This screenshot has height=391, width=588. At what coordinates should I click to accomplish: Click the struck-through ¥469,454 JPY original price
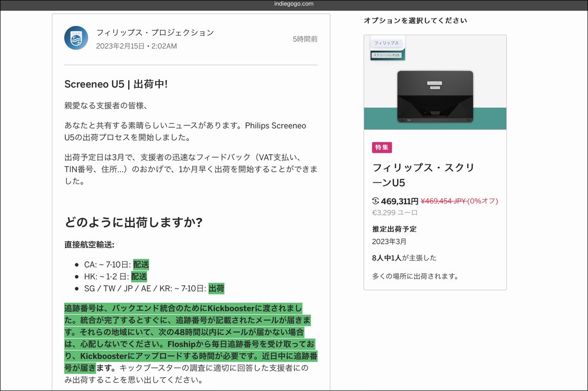[x=443, y=201]
